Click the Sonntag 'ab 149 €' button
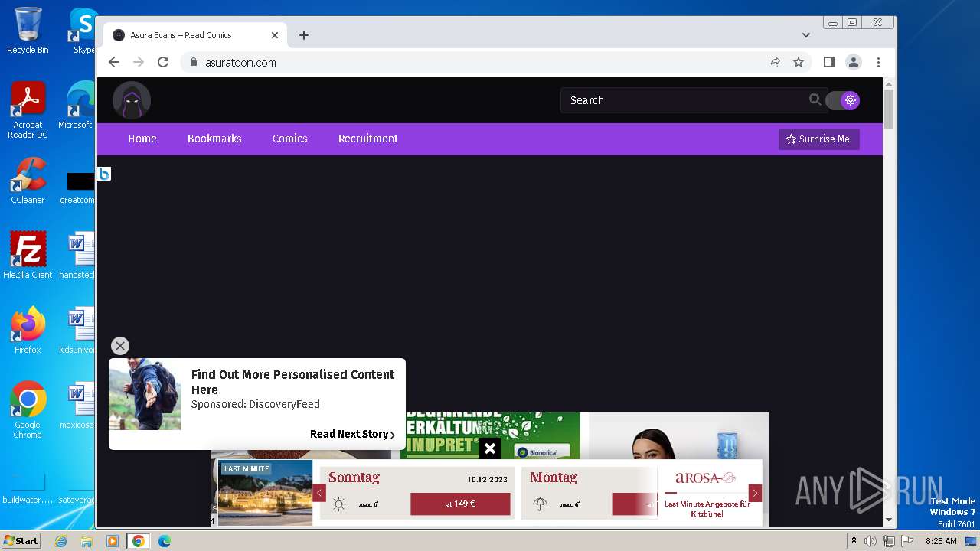 pyautogui.click(x=460, y=504)
